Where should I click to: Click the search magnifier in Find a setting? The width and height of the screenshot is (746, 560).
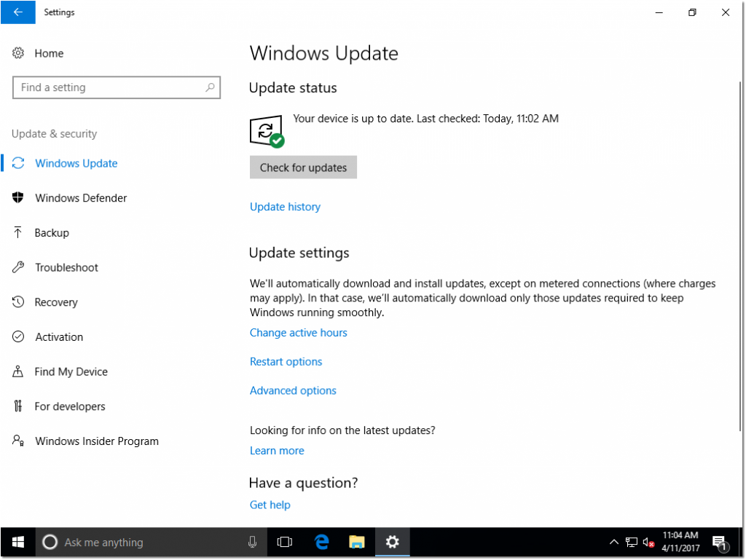point(210,87)
